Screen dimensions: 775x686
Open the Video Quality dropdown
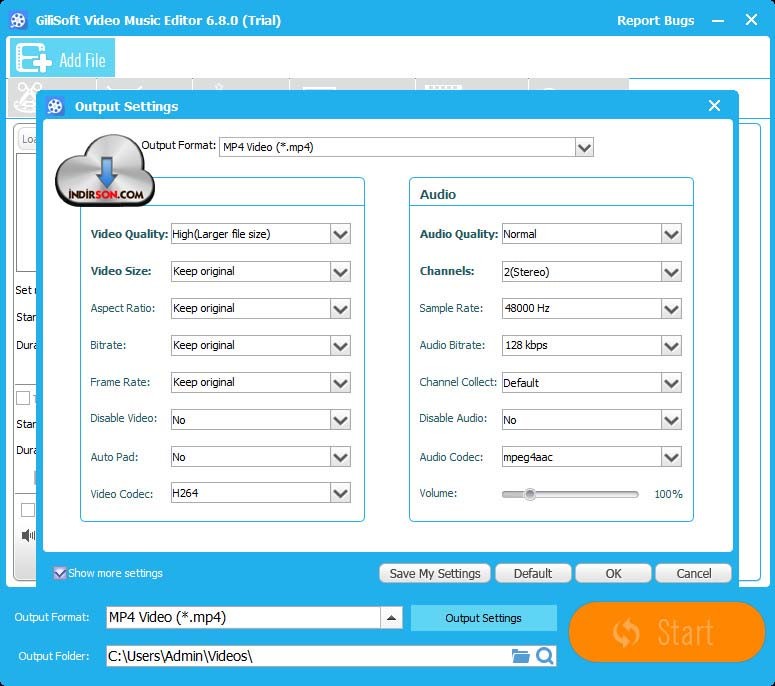pyautogui.click(x=341, y=234)
